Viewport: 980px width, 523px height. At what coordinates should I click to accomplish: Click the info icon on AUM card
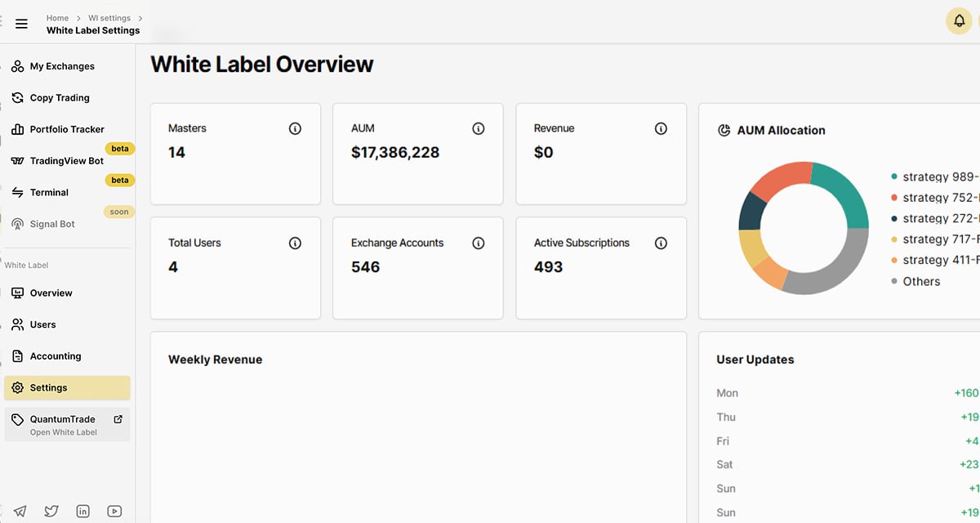479,128
